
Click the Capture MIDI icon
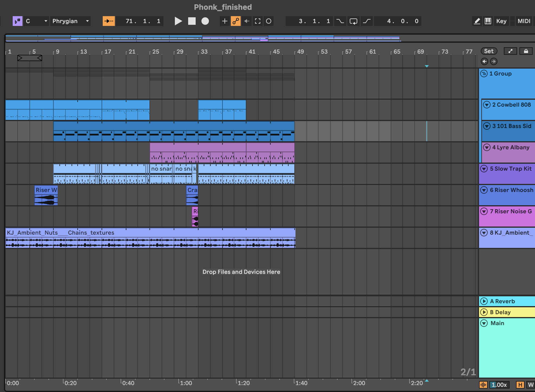[258, 21]
